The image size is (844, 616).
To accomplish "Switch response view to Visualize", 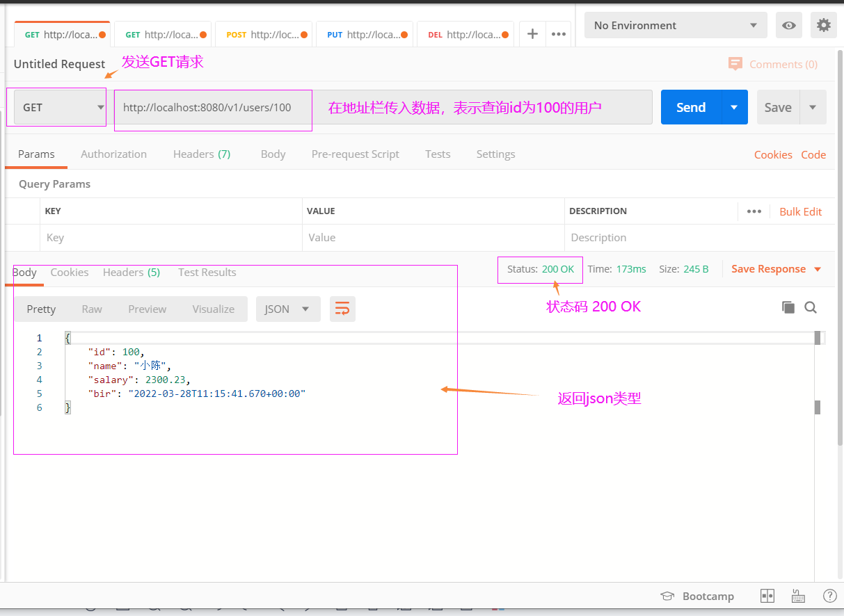I will 213,309.
